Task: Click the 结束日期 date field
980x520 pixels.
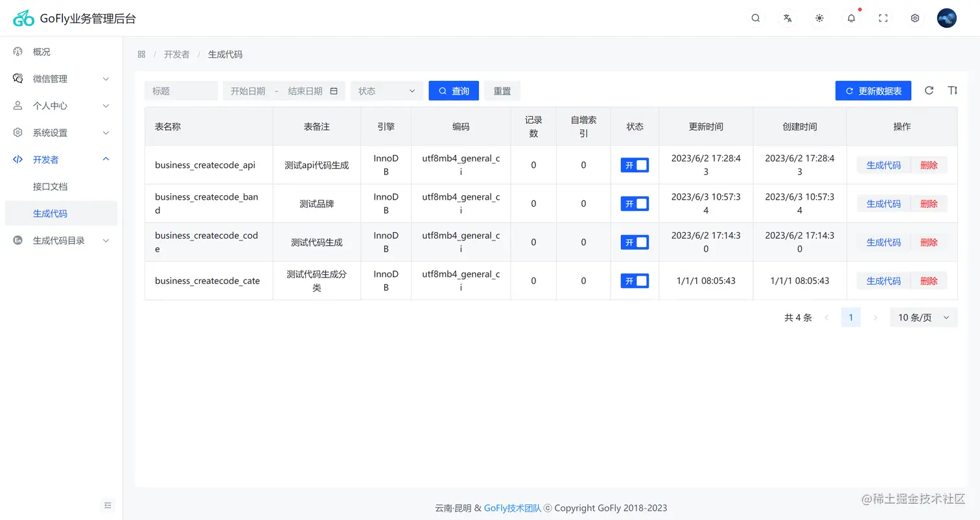Action: click(305, 91)
